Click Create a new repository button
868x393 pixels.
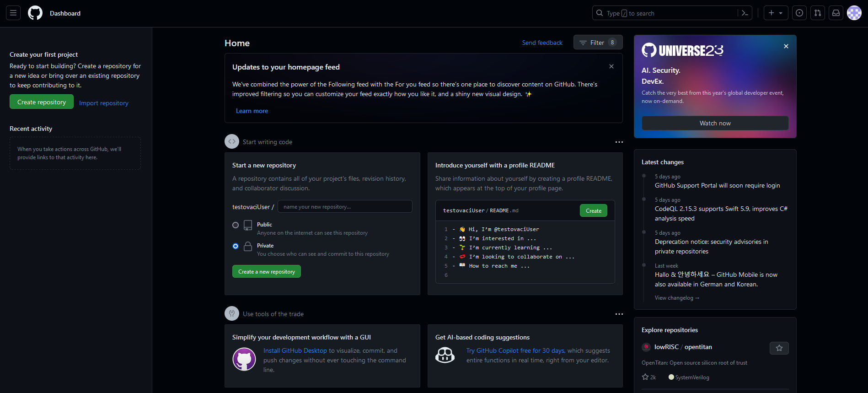coord(267,271)
